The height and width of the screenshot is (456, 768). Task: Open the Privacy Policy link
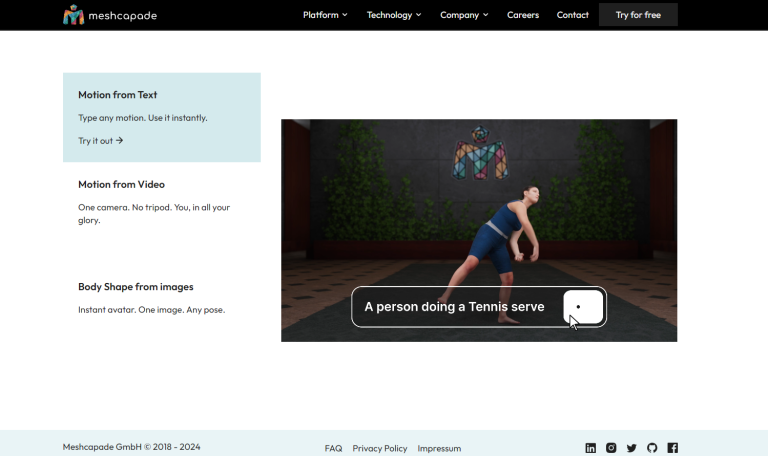380,448
